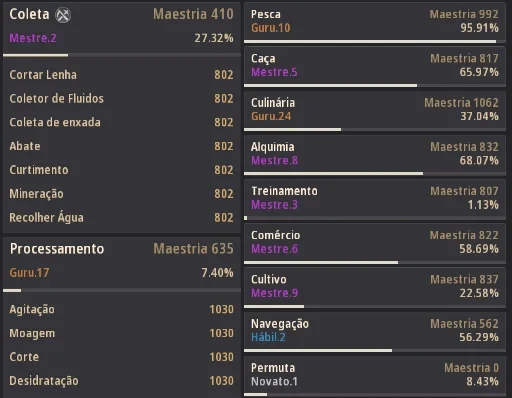The width and height of the screenshot is (512, 398).
Task: Open the Caça skill entry
Action: [375, 67]
